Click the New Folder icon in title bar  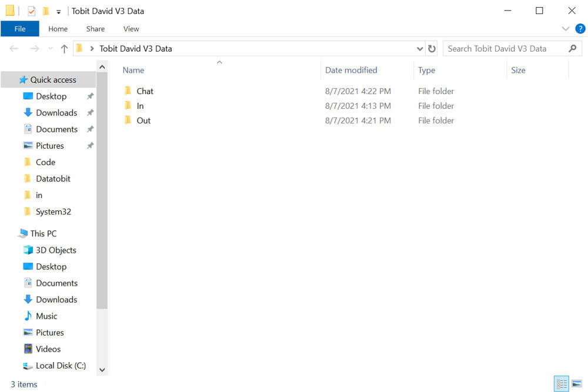(45, 11)
